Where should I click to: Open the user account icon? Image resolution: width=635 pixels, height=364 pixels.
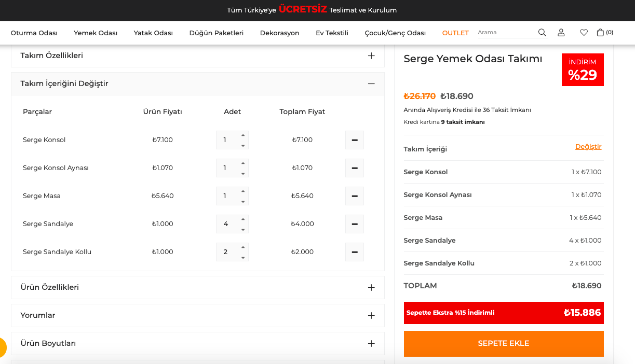click(561, 33)
